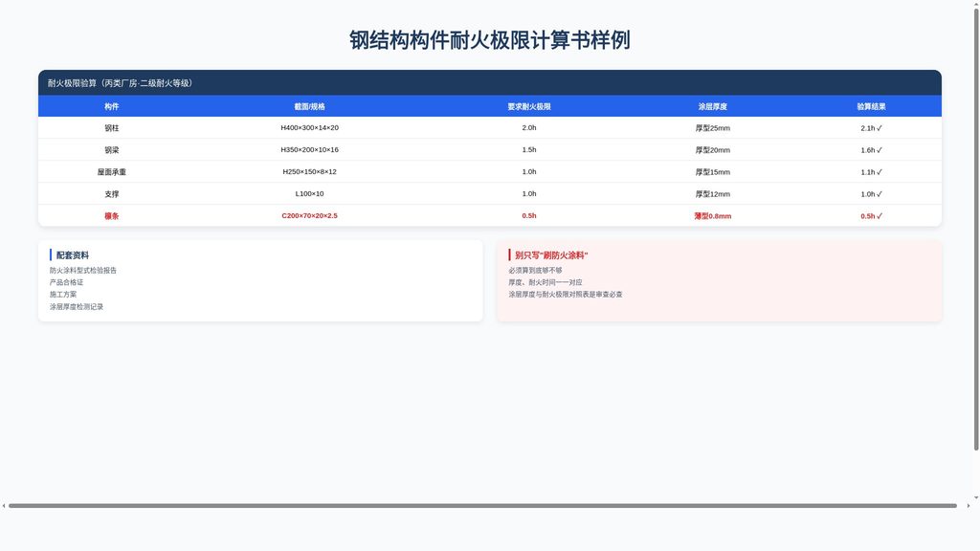Click the L100×10 section cell
The width and height of the screenshot is (980, 551).
[x=309, y=193]
